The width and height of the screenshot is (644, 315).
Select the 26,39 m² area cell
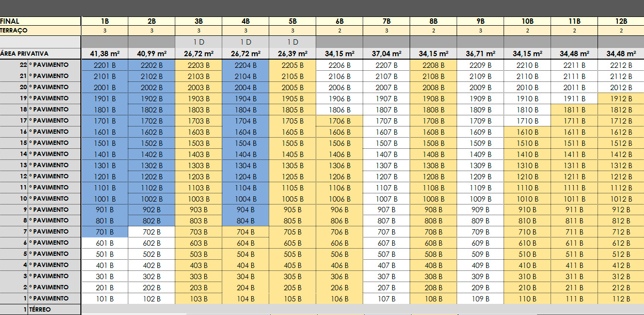point(292,54)
